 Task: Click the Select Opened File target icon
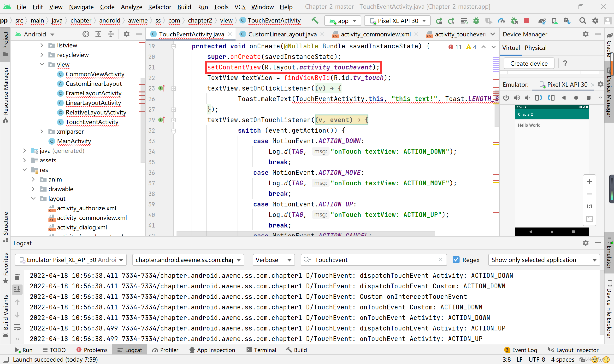(86, 34)
